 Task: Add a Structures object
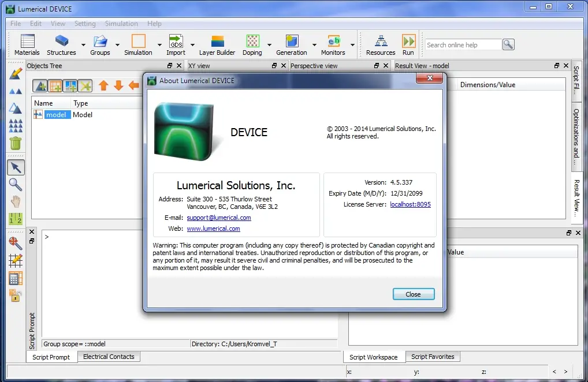coord(61,45)
